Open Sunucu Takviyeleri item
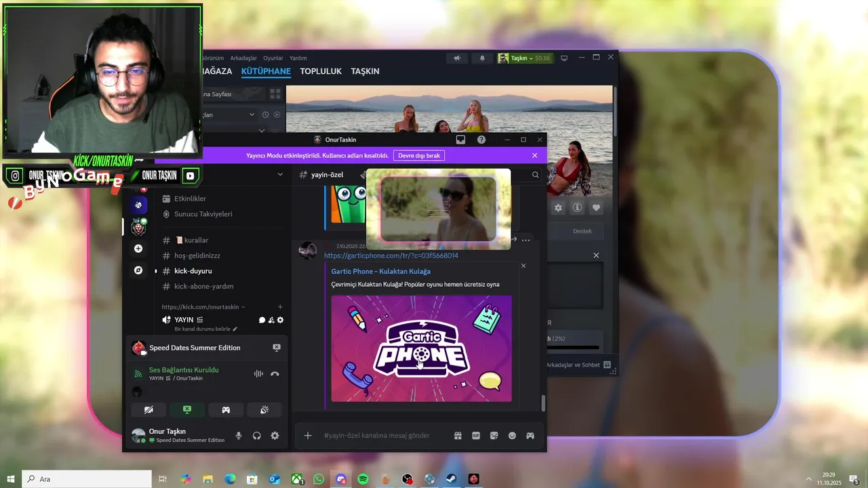Image resolution: width=868 pixels, height=488 pixels. (203, 214)
